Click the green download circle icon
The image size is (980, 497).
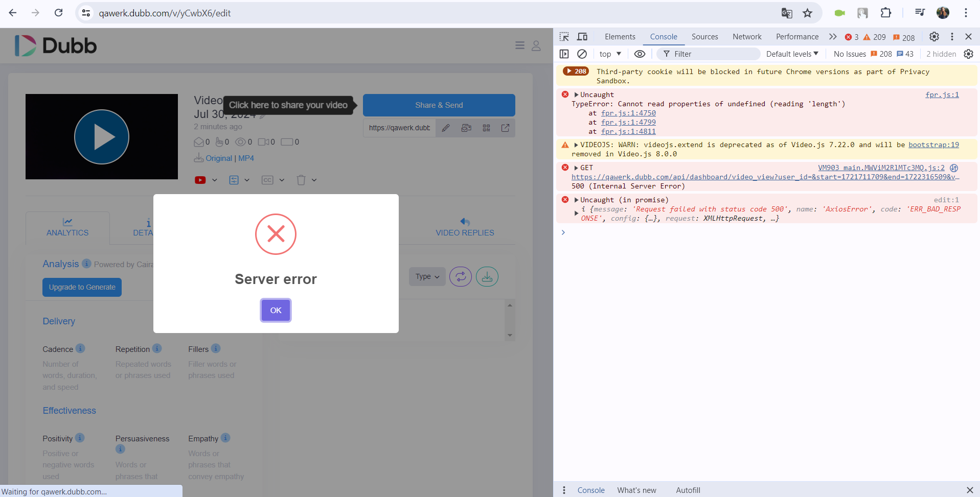click(x=487, y=276)
